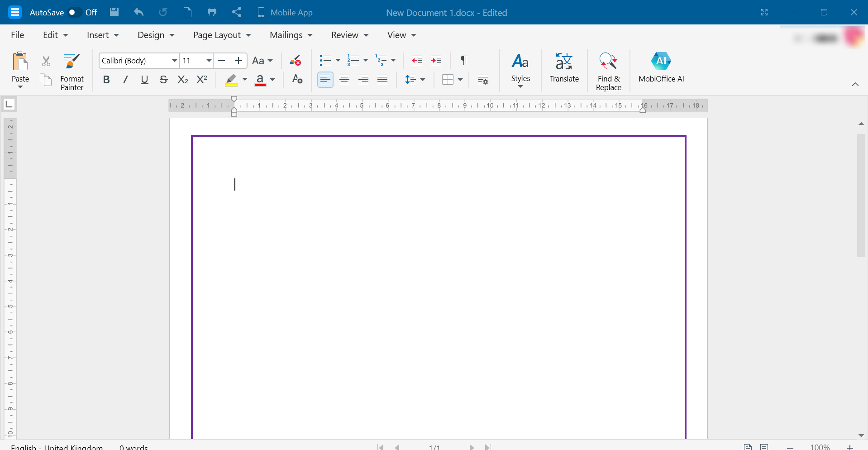Show paragraph marks
Image resolution: width=868 pixels, height=450 pixels.
click(463, 60)
